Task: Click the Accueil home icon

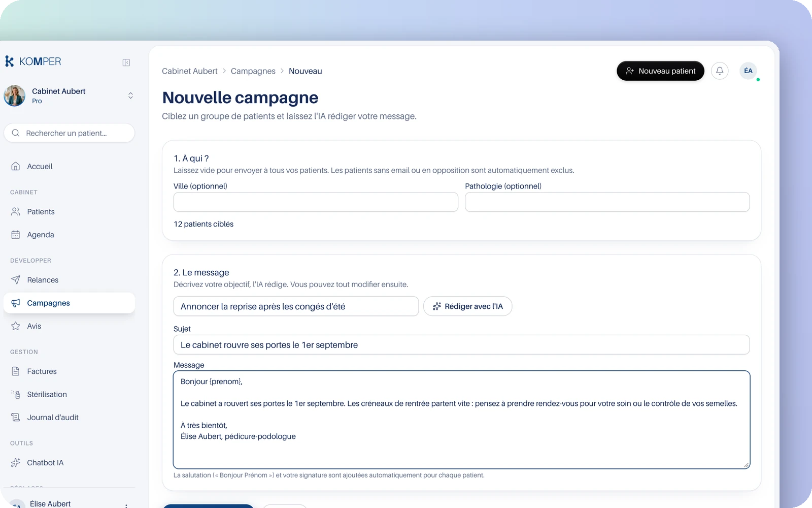Action: click(x=16, y=166)
